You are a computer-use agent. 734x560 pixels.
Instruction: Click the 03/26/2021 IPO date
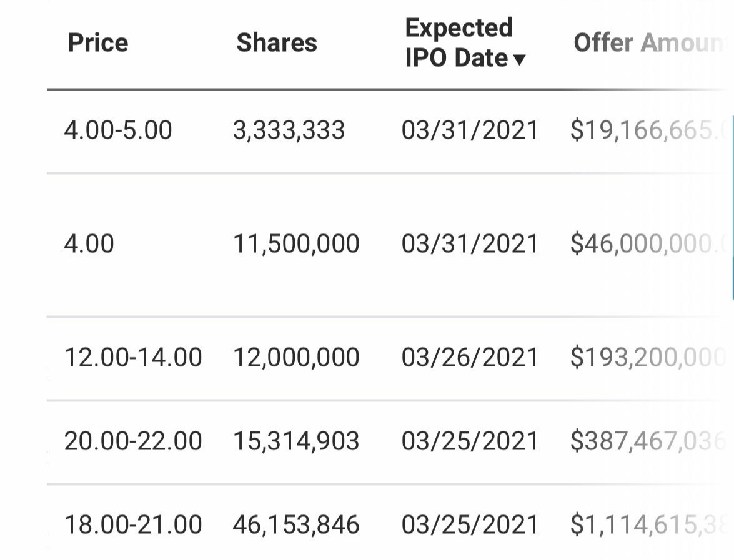[x=470, y=358]
